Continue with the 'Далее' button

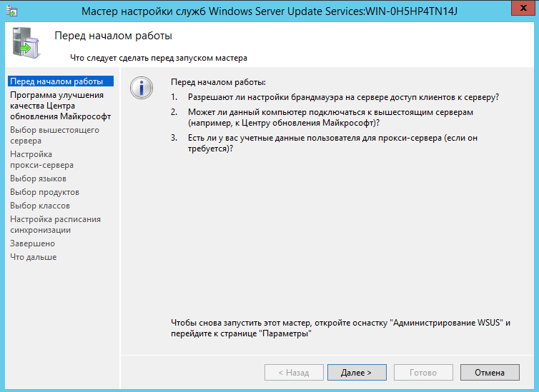point(357,373)
